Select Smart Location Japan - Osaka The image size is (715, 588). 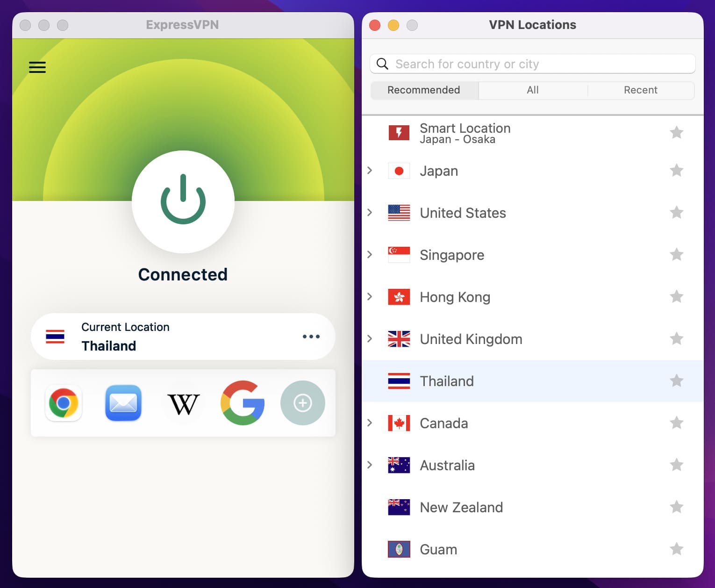[x=533, y=133]
